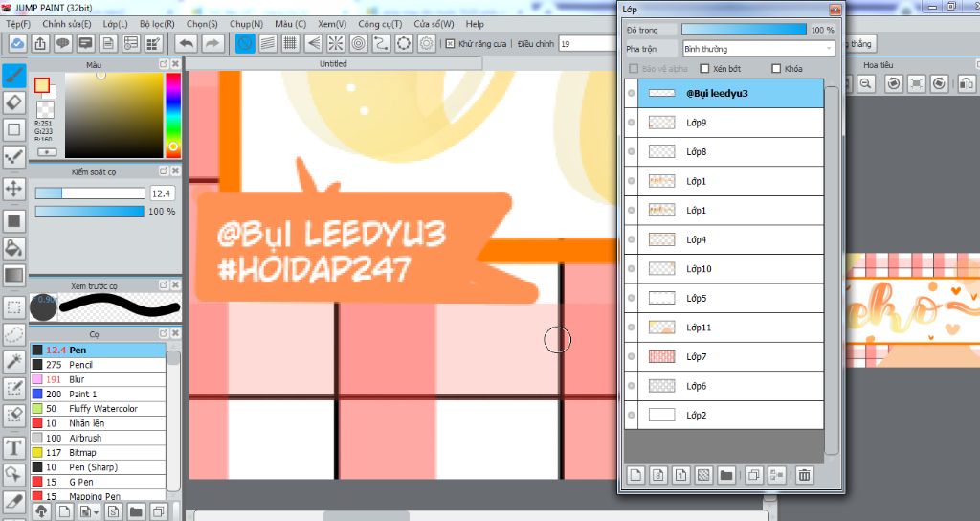Undock the Cọ panel
980x521 pixels.
click(x=164, y=334)
